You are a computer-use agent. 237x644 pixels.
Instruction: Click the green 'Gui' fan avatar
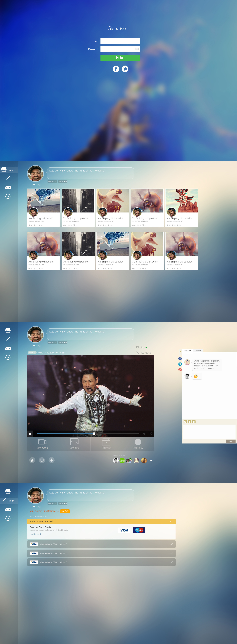click(x=122, y=461)
